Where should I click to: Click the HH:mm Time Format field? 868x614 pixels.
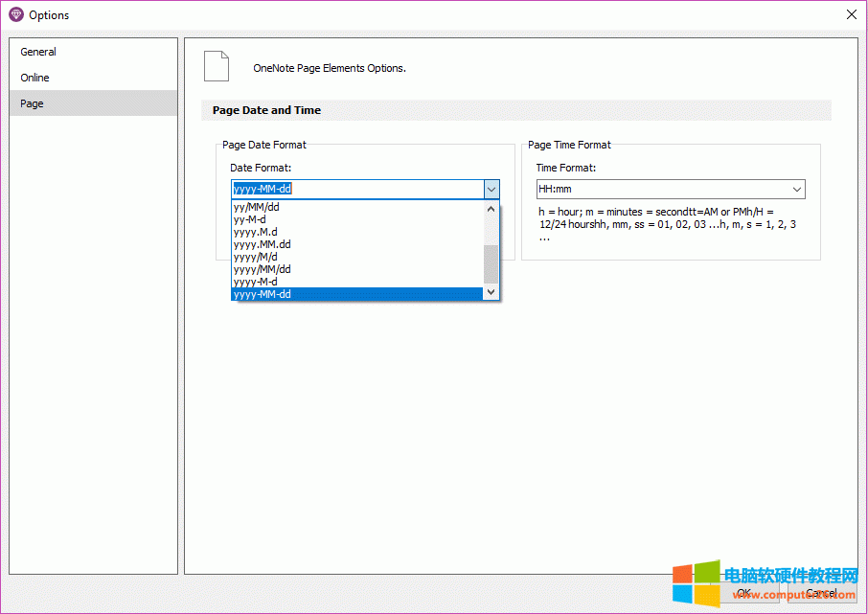tap(661, 190)
